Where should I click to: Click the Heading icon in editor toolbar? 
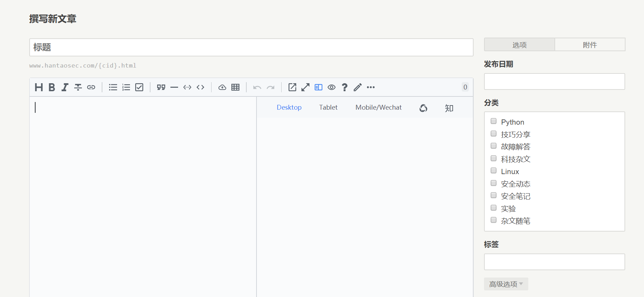point(39,87)
